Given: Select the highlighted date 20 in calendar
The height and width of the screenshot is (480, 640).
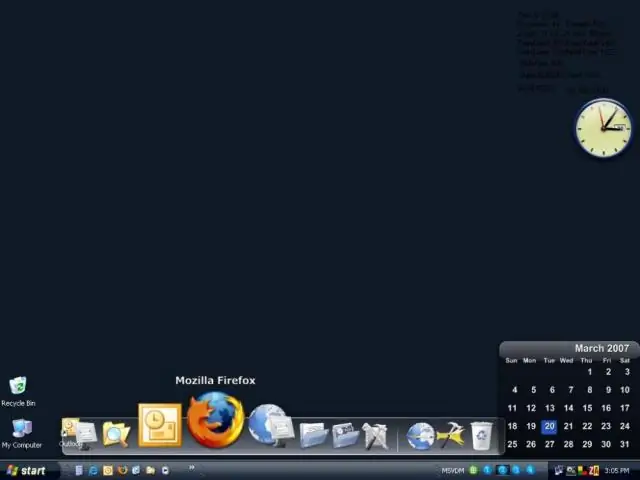Looking at the screenshot, I should pyautogui.click(x=549, y=426).
